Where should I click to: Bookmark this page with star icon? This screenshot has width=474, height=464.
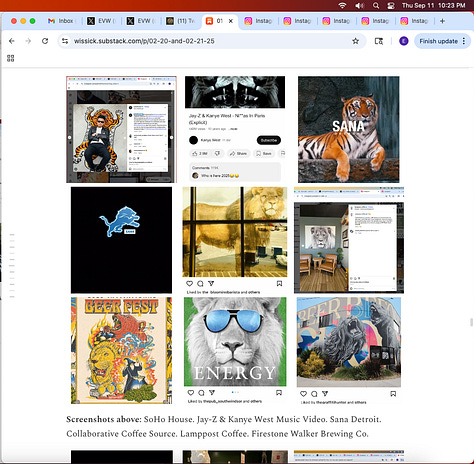click(356, 41)
